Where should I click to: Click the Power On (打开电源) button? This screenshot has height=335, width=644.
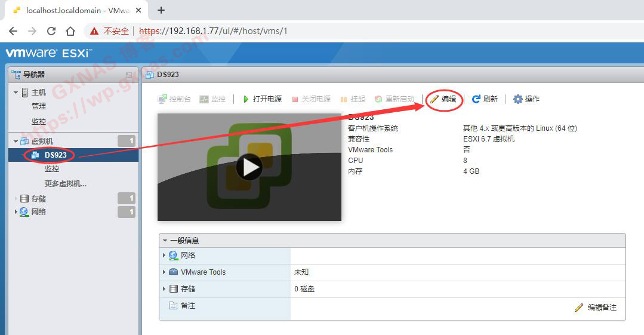tap(262, 99)
